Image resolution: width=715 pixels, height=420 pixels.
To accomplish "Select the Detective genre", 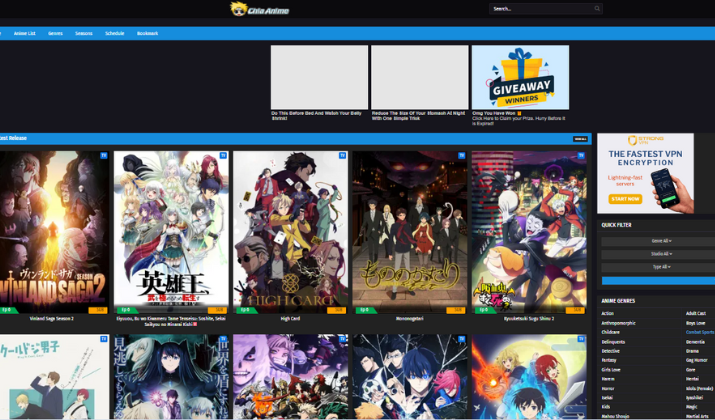I will coord(610,351).
